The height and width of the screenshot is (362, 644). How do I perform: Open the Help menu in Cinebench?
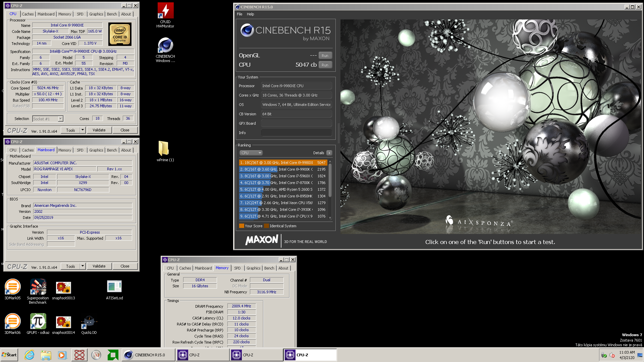(x=250, y=14)
